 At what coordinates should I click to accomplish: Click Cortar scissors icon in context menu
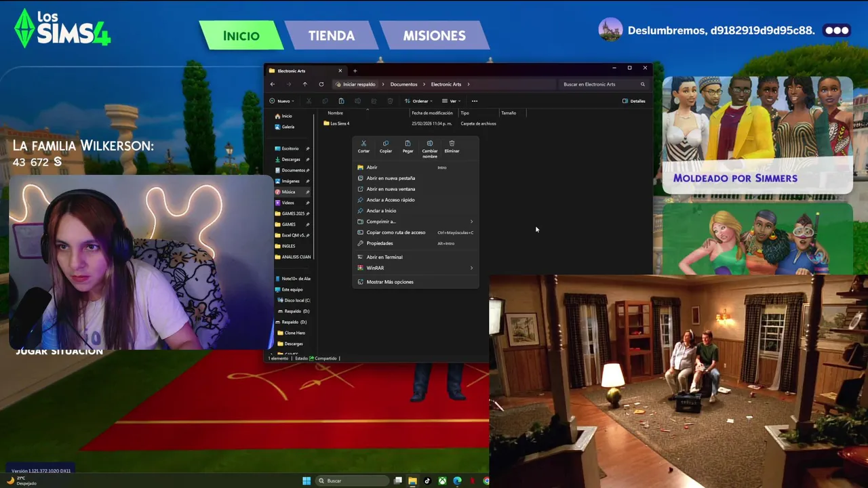point(363,144)
